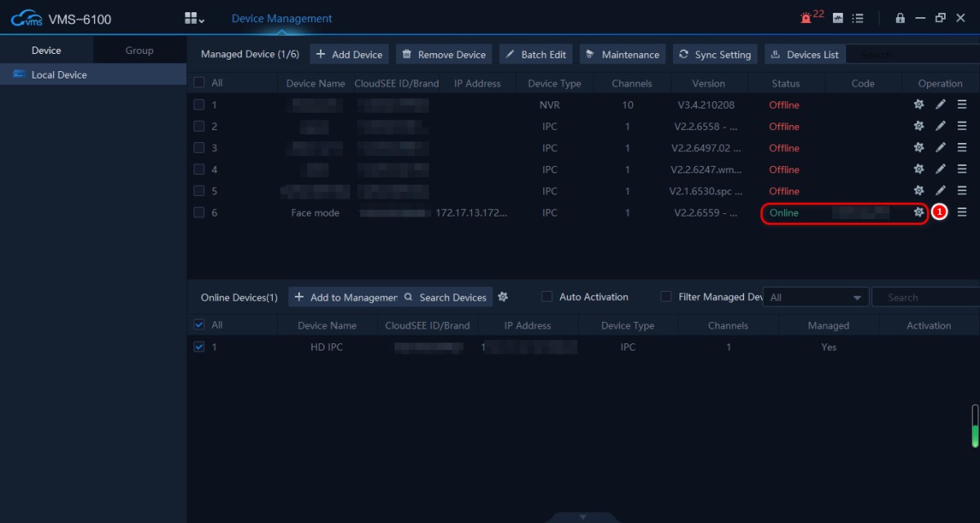980x523 pixels.
Task: Open Online Devices settings gear icon
Action: 503,297
